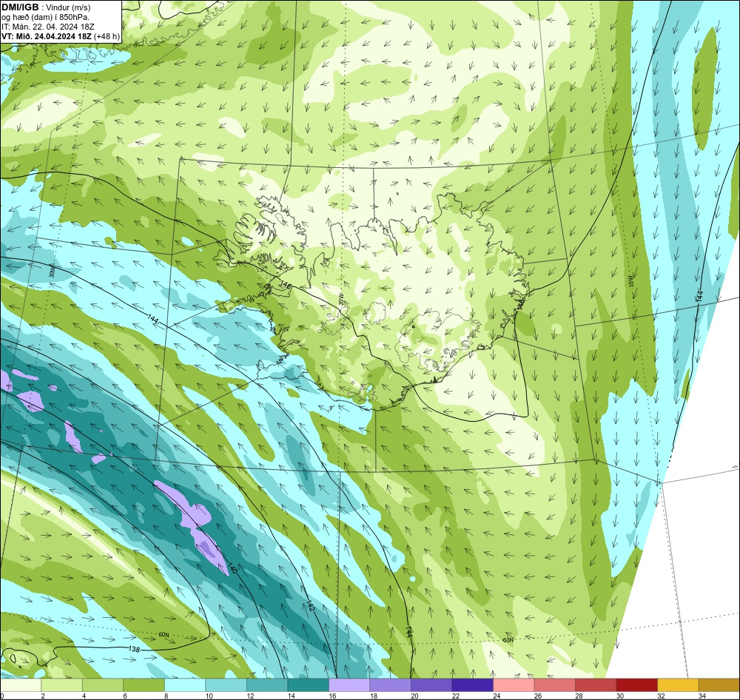
Task: Select the 8–10 m/s pale cyan legend swatch
Action: point(185,684)
